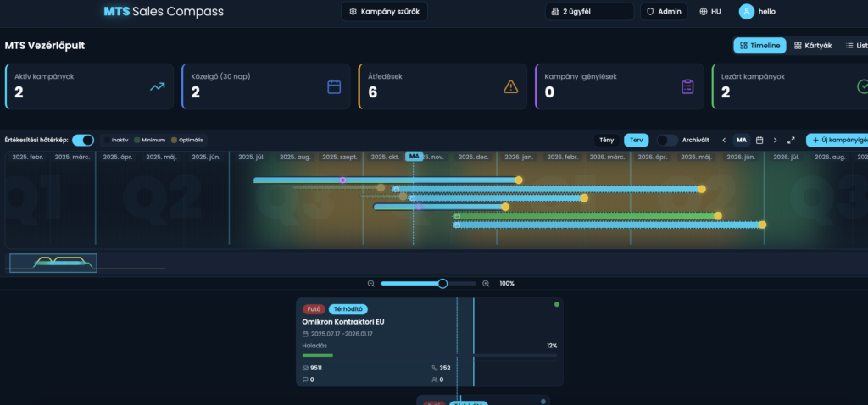Click the 100% zoom level label
The width and height of the screenshot is (868, 405).
[x=507, y=283]
